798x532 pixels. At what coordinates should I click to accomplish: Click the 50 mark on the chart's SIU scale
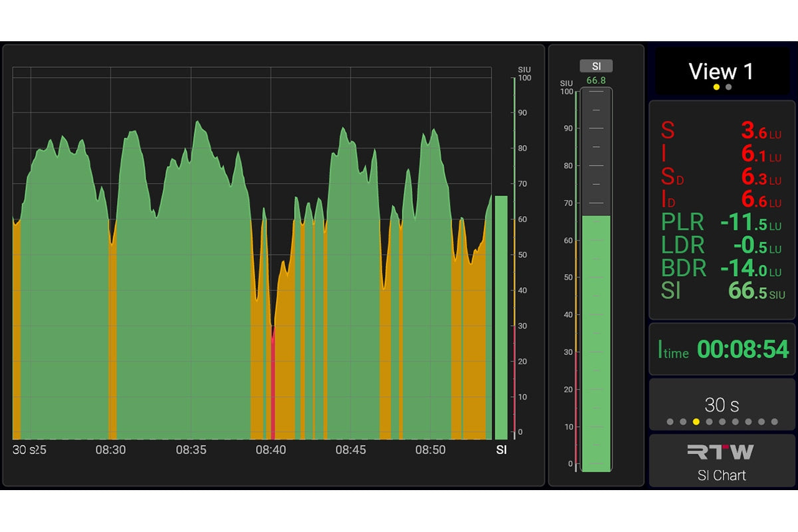pyautogui.click(x=523, y=255)
